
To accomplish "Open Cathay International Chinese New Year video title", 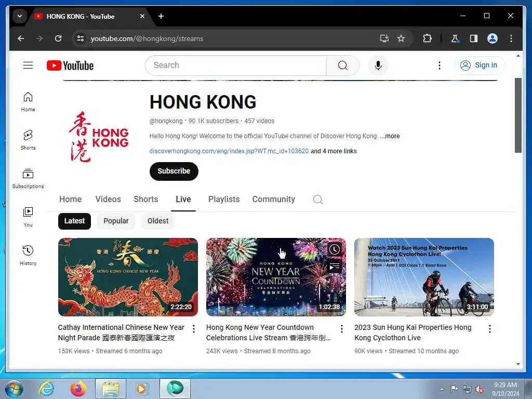I will tap(121, 332).
